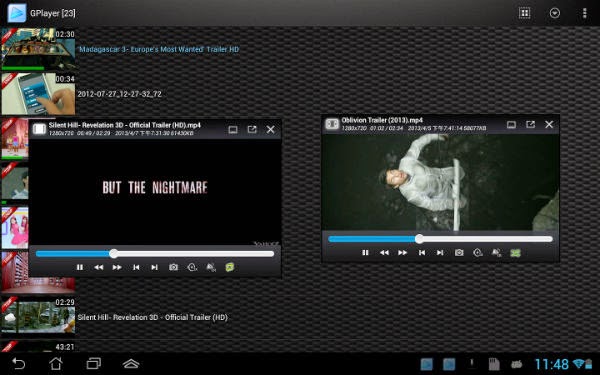Click film icon in Silent Hill title bar
Image resolution: width=600 pixels, height=375 pixels.
[39, 129]
